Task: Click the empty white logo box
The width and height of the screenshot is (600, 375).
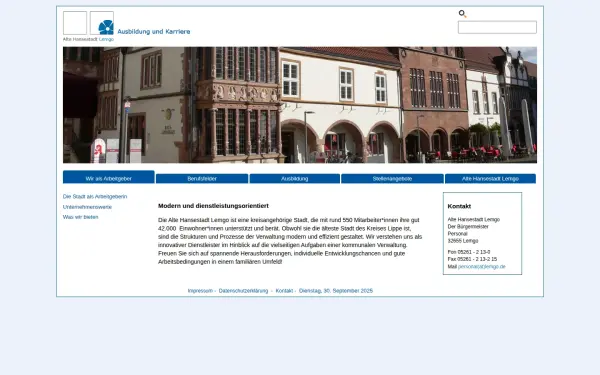Action: pos(75,23)
